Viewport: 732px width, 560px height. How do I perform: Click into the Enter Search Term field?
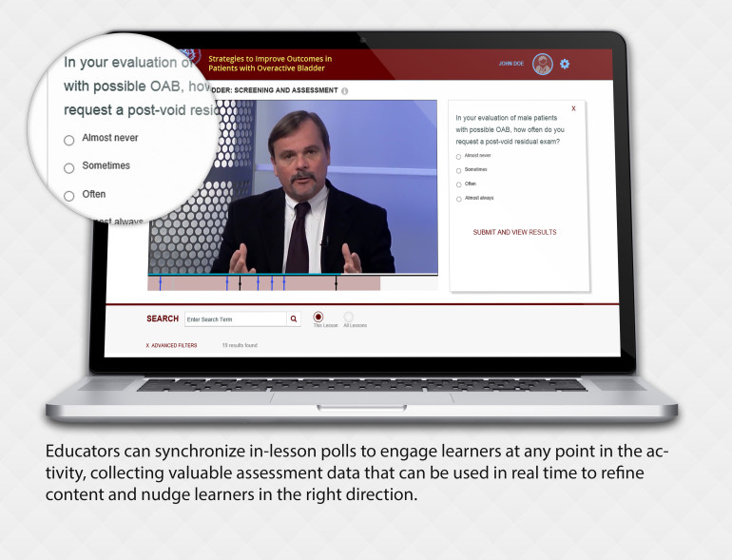click(x=236, y=319)
